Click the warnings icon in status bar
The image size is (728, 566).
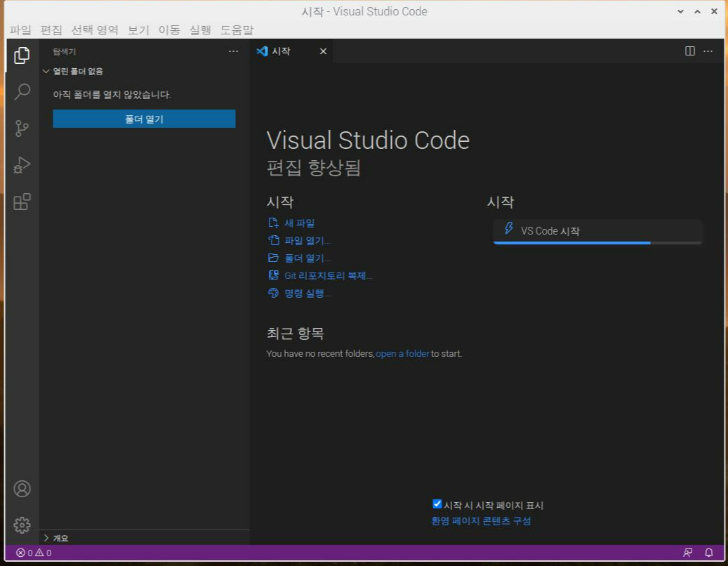pyautogui.click(x=39, y=553)
